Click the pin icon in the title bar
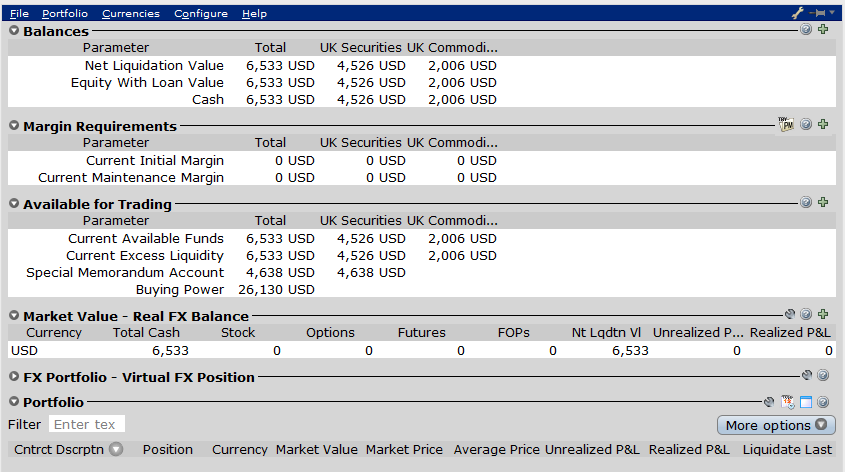This screenshot has height=472, width=845. click(818, 13)
